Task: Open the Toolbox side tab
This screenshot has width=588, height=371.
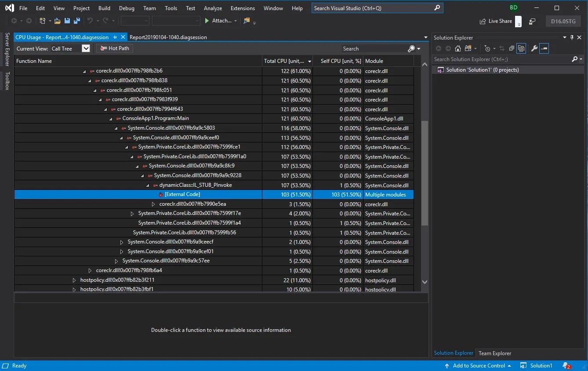Action: point(7,81)
